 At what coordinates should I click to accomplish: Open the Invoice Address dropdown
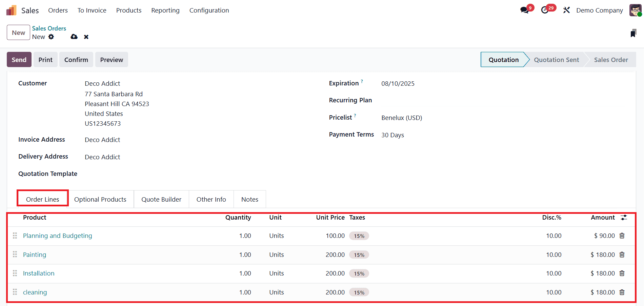click(102, 140)
